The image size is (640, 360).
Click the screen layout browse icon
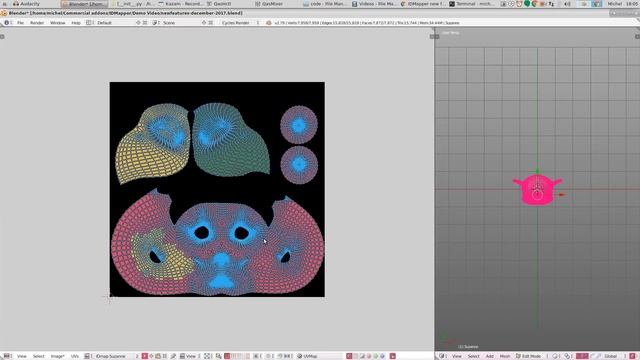(x=89, y=23)
